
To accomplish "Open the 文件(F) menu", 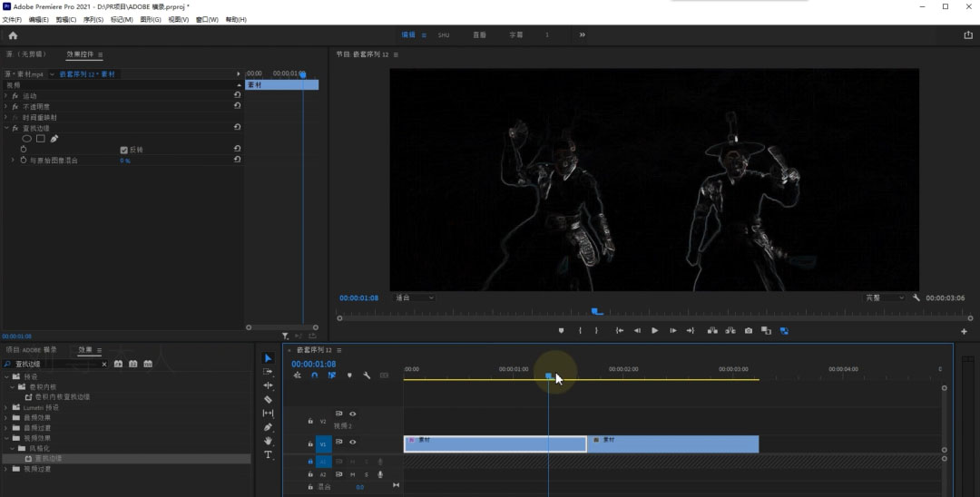I will pos(12,20).
